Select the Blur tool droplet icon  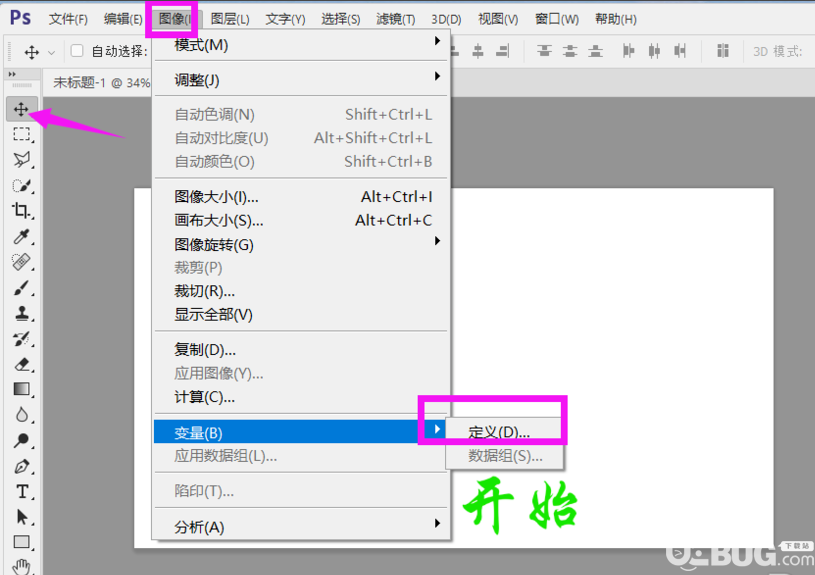pyautogui.click(x=21, y=414)
